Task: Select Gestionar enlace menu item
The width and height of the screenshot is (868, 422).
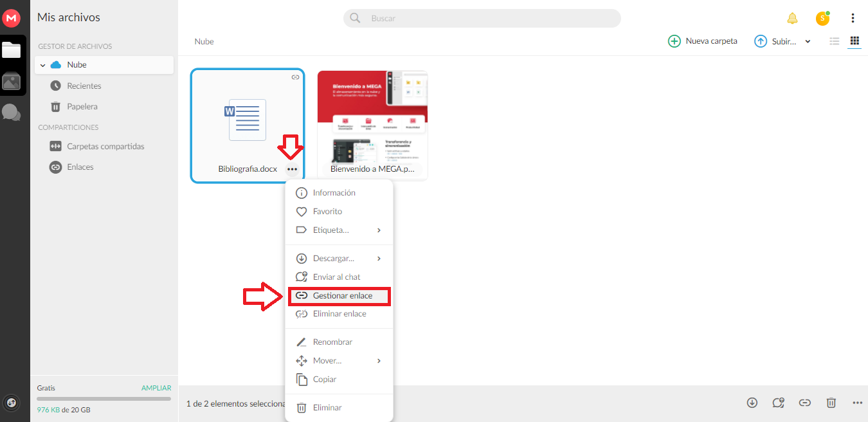Action: pos(339,296)
